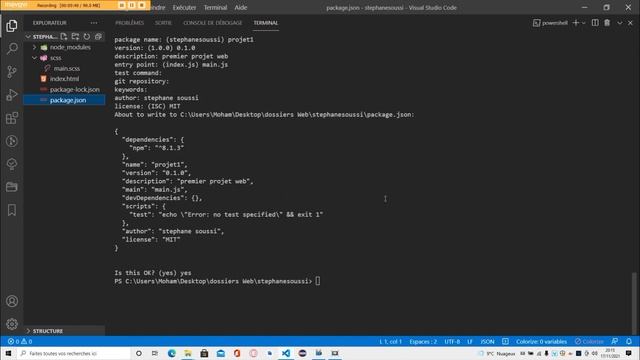Click the powershell terminal label
640x360 pixels.
[551, 23]
